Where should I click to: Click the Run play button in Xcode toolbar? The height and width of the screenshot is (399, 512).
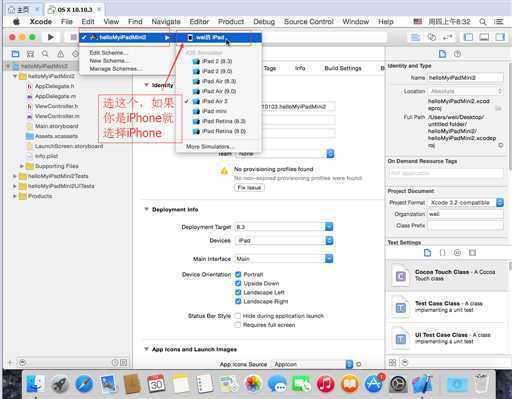pos(51,37)
